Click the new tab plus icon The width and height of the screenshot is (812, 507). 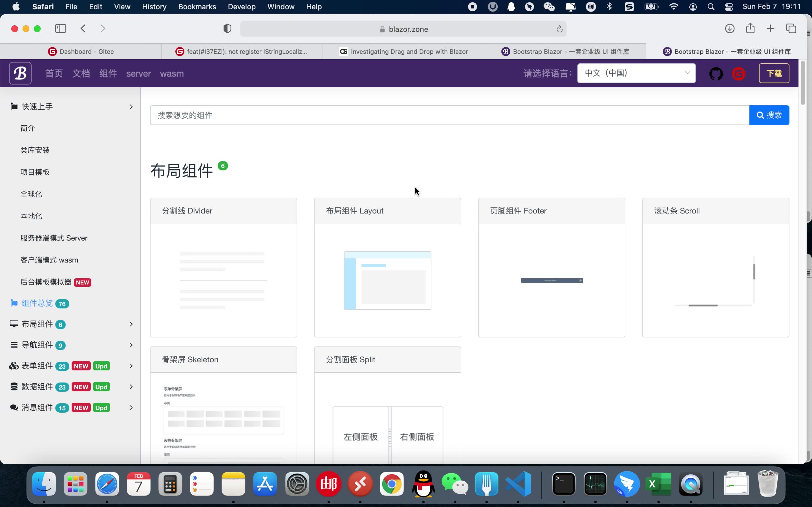[x=770, y=28]
